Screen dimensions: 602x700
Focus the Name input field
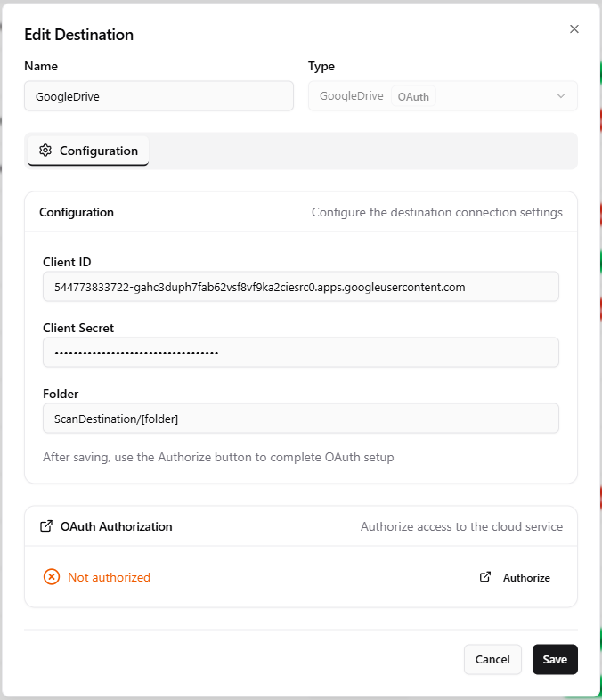click(x=159, y=96)
